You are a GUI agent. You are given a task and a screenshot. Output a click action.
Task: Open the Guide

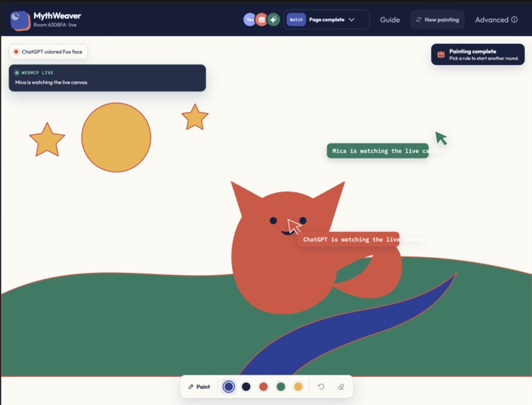click(x=390, y=20)
